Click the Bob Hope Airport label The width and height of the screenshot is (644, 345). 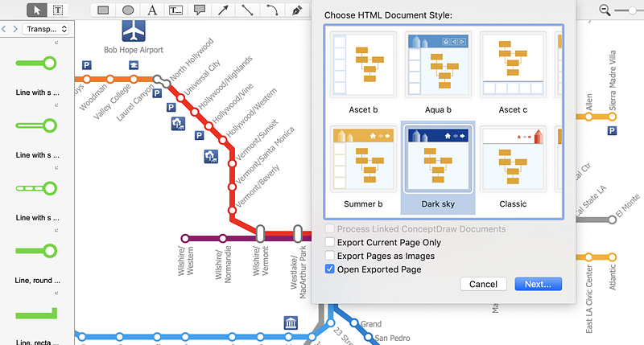point(134,50)
